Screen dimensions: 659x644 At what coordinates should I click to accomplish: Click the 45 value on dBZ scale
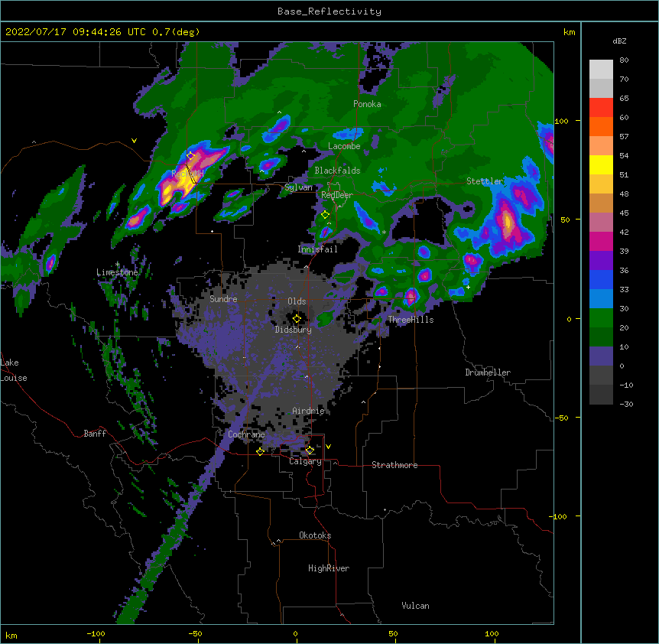click(x=624, y=213)
